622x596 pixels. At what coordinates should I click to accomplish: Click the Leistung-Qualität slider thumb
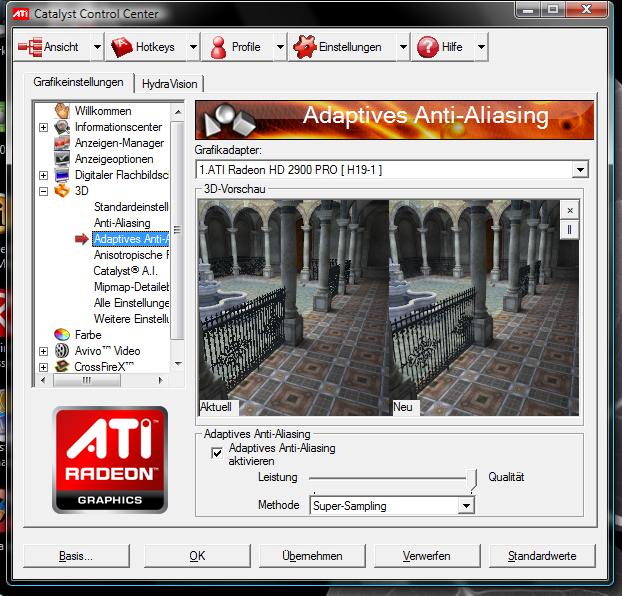pyautogui.click(x=471, y=480)
